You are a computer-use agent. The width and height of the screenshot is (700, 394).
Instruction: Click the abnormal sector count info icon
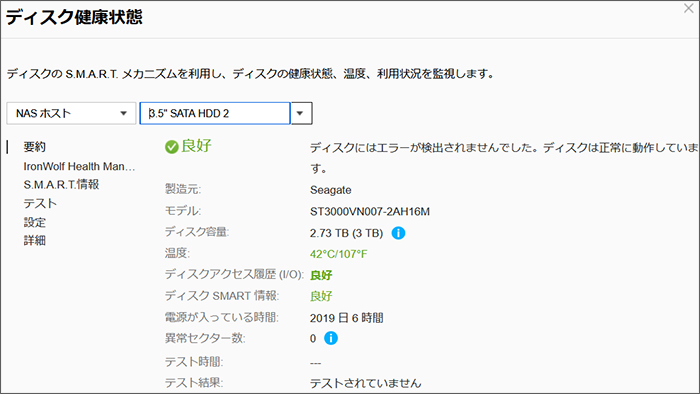click(331, 338)
